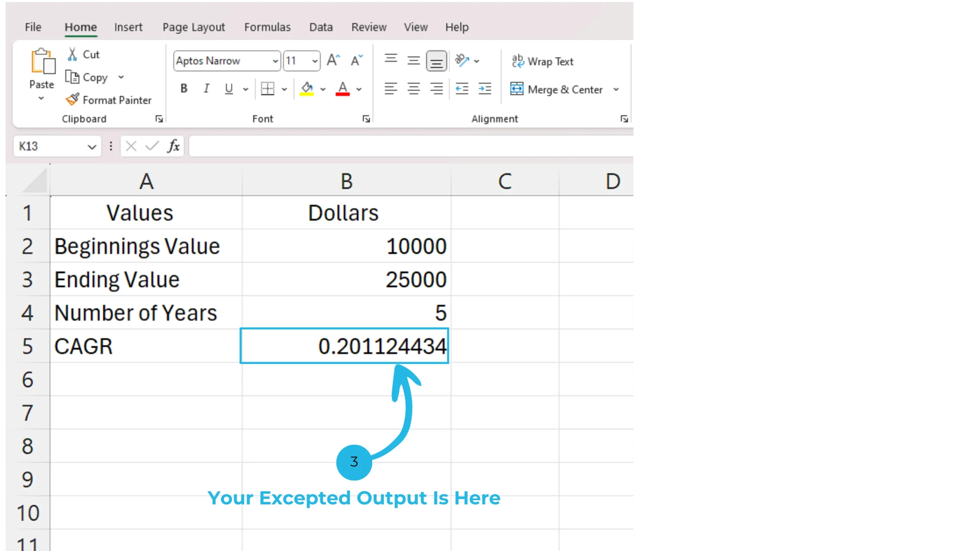The width and height of the screenshot is (980, 551).
Task: Switch to the Insert tab
Action: tap(128, 27)
